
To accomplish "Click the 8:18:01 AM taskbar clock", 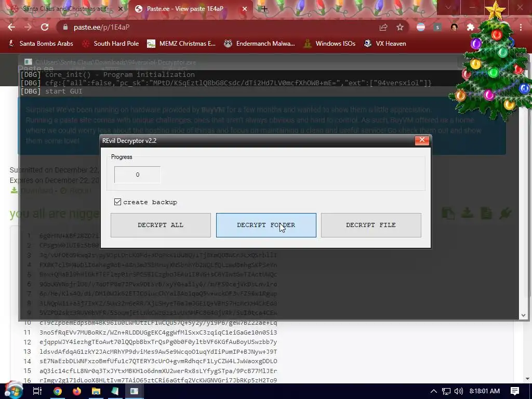I will point(485,391).
